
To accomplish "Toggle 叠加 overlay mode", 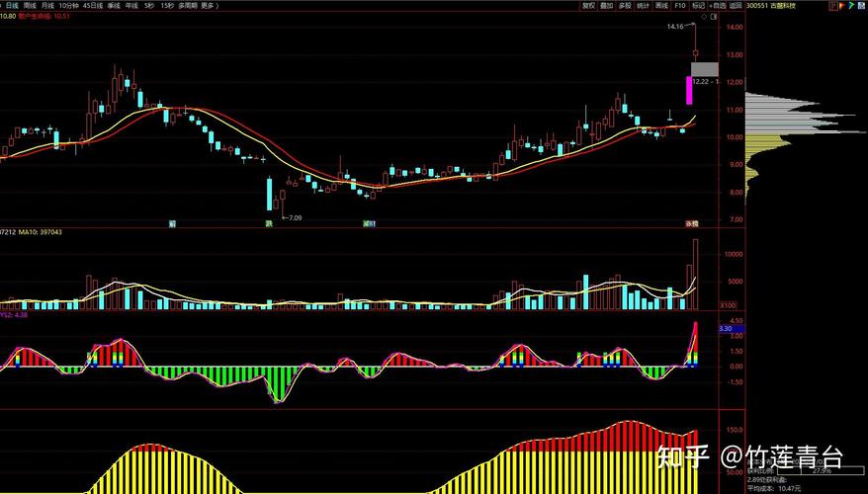I will (607, 5).
